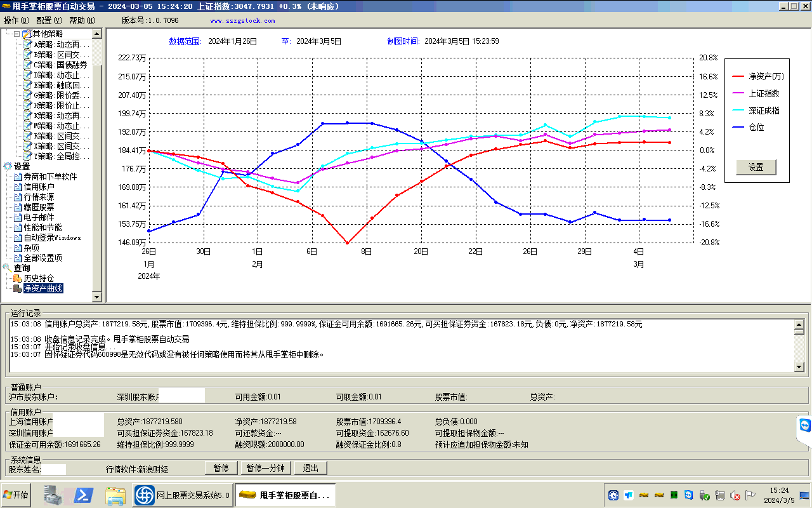Click the 设置 button in chart legend
The width and height of the screenshot is (812, 508).
[x=756, y=167]
